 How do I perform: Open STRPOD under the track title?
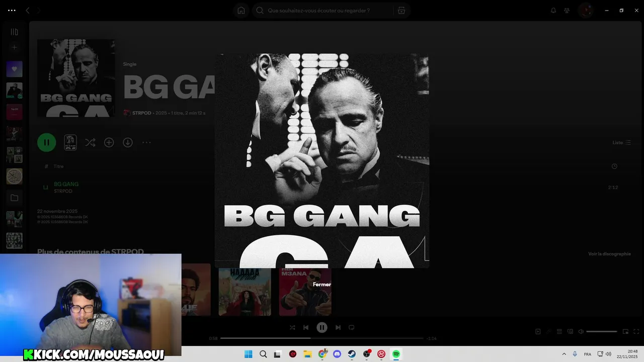63,192
